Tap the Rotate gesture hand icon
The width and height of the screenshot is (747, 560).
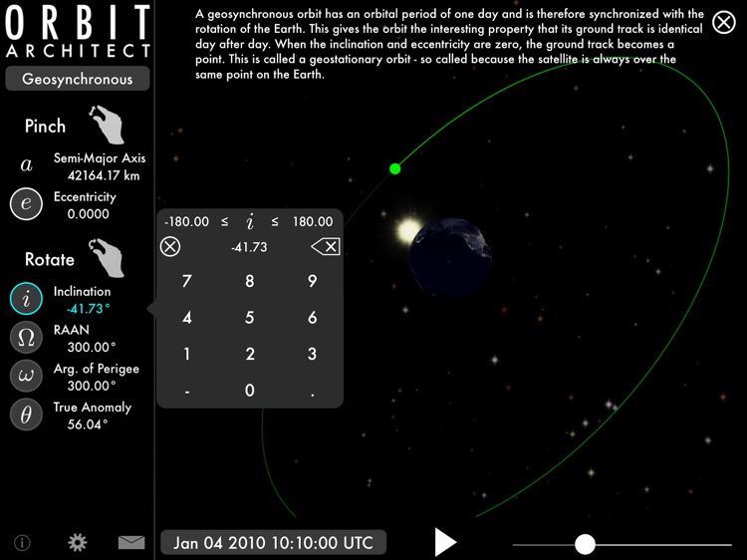[x=108, y=258]
